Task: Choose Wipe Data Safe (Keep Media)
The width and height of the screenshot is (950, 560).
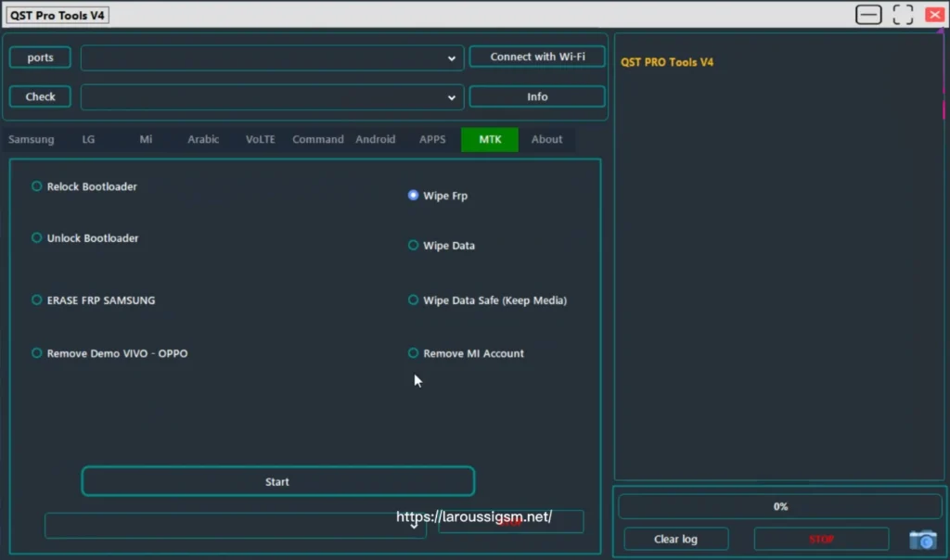Action: click(x=487, y=300)
